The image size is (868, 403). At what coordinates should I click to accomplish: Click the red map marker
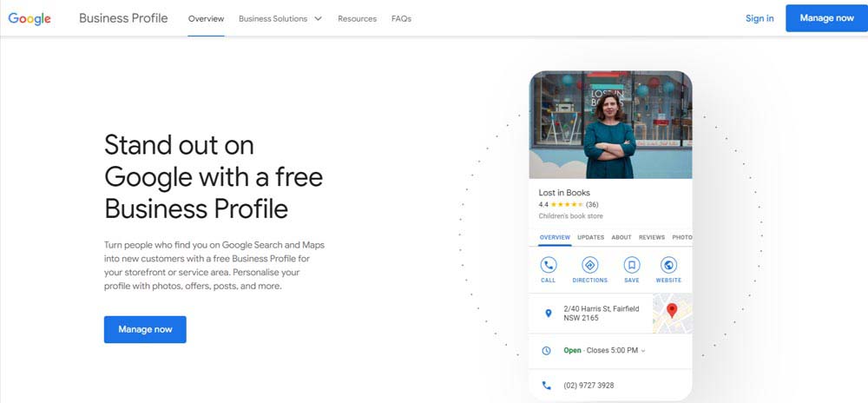pyautogui.click(x=672, y=310)
